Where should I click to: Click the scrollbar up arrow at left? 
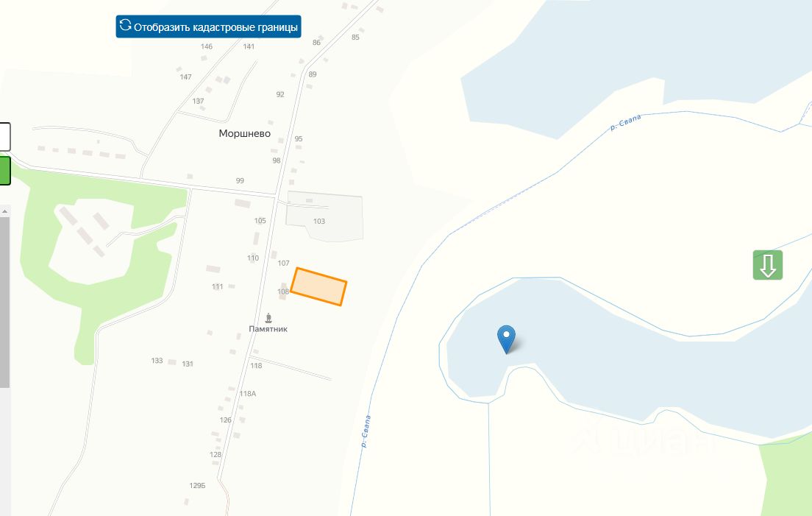(x=4, y=211)
